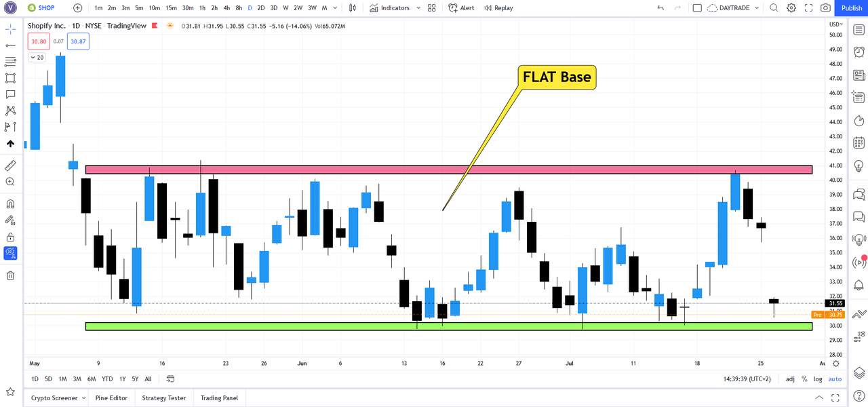Toggle adj adjusted data
This screenshot has width=868, height=407.
790,379
